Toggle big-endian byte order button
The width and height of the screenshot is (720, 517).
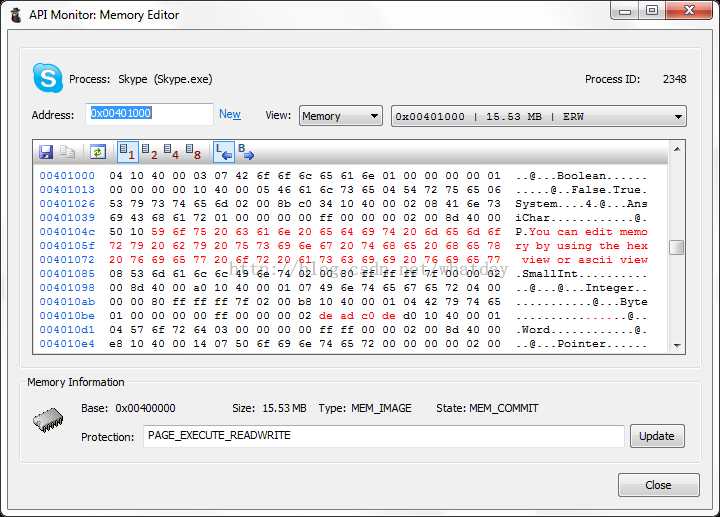pyautogui.click(x=246, y=152)
